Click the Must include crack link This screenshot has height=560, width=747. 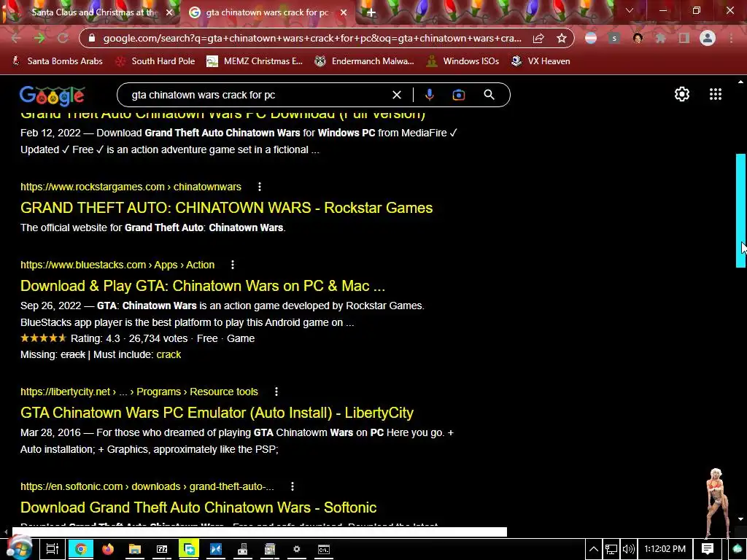pos(169,354)
